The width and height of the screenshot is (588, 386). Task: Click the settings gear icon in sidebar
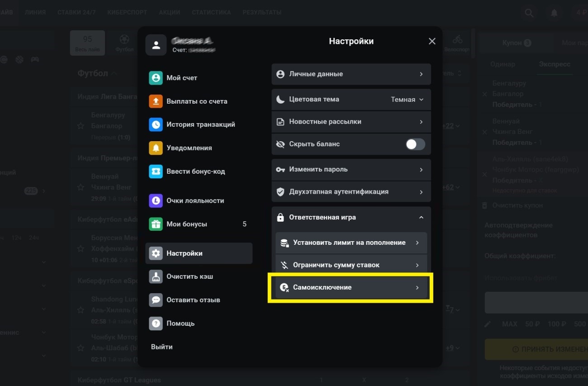(156, 253)
